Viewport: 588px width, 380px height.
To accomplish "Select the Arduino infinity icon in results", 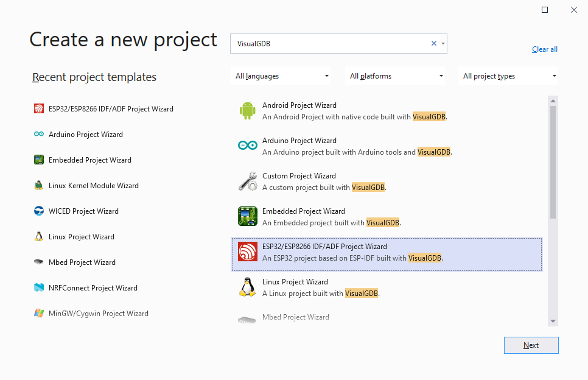I will [248, 145].
